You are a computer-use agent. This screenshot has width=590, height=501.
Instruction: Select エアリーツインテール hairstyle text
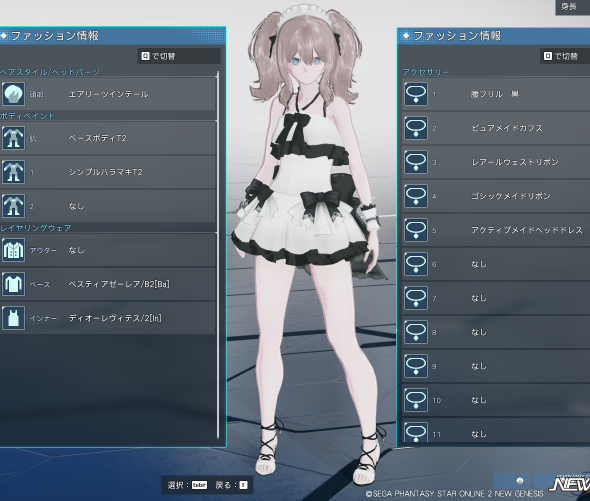108,94
